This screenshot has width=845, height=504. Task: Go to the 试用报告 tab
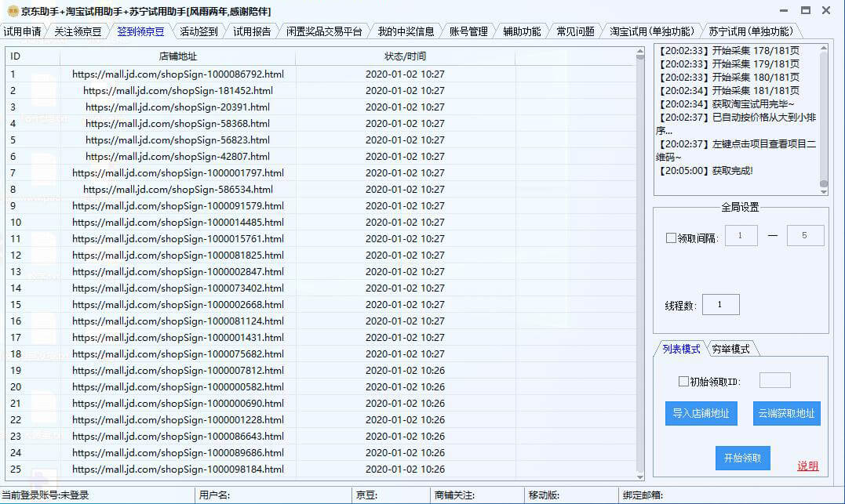coord(252,32)
